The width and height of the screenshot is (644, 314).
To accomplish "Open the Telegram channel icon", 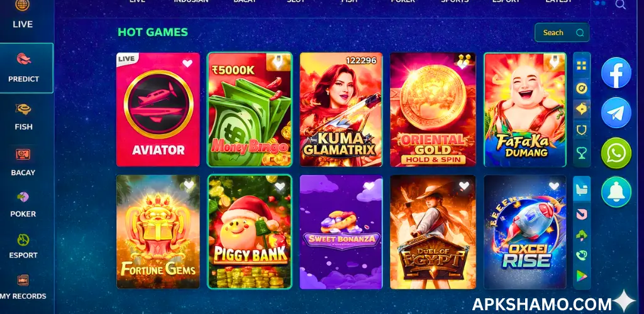I will (616, 113).
